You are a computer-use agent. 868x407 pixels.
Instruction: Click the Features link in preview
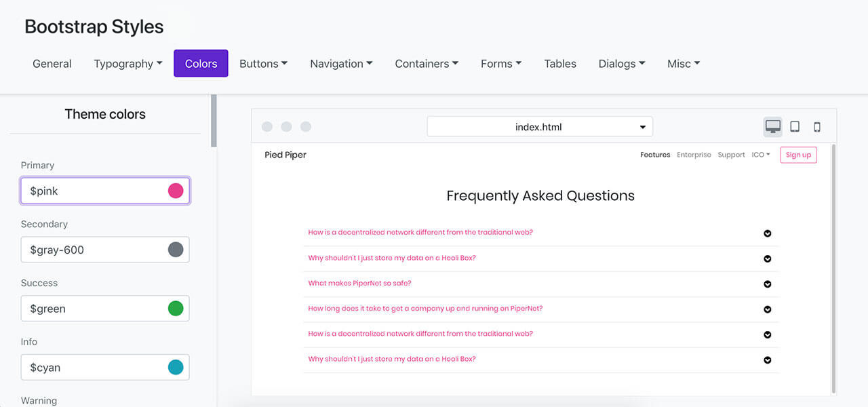tap(655, 155)
